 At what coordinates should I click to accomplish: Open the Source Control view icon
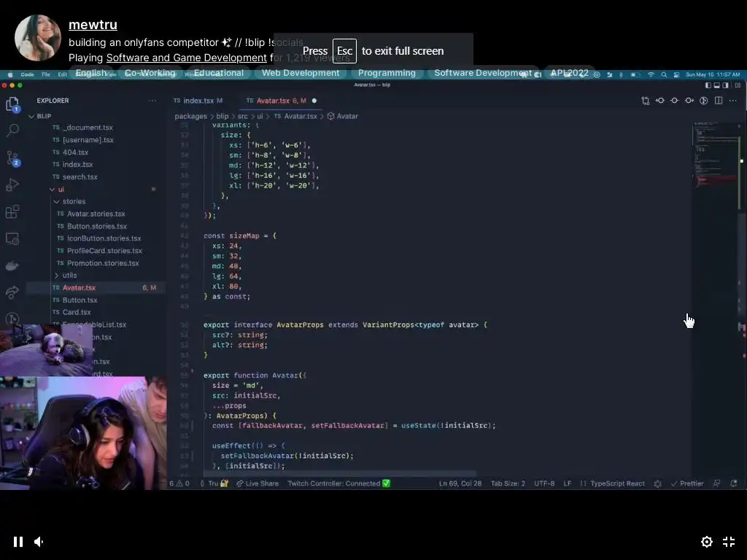coord(13,157)
